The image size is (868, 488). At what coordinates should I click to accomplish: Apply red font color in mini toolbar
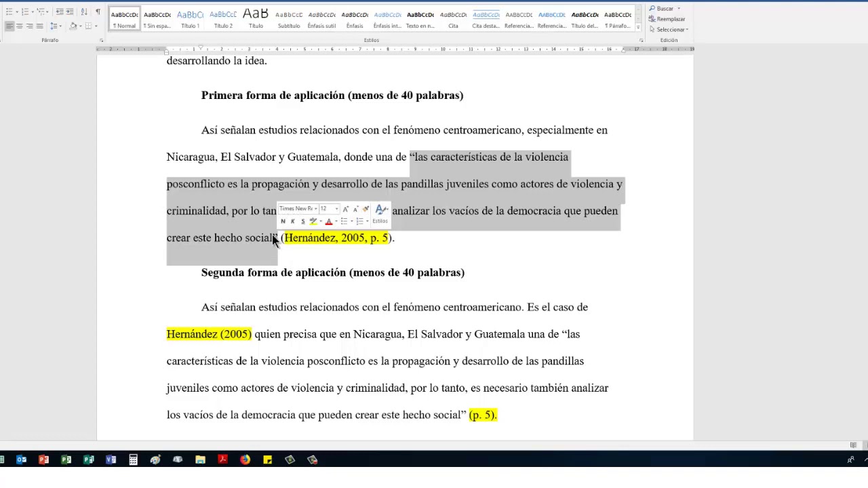[x=329, y=221]
